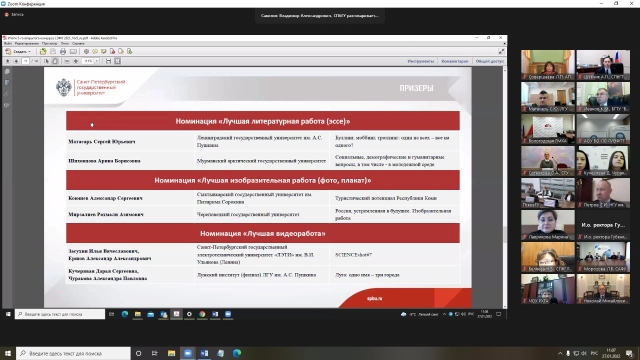Expand the Создать dropdown arrow
Viewport: 640px width, 360px height.
pyautogui.click(x=29, y=51)
